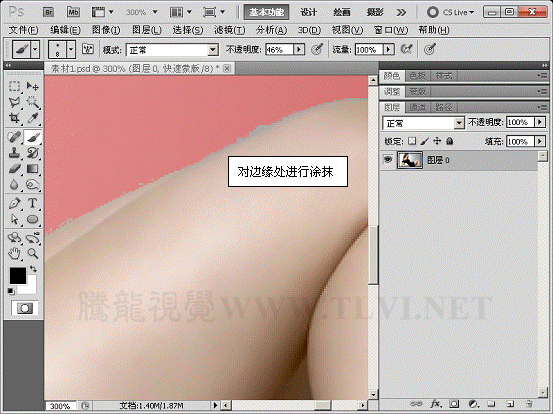The width and height of the screenshot is (553, 414).
Task: Select the Type tool
Action: [32, 203]
